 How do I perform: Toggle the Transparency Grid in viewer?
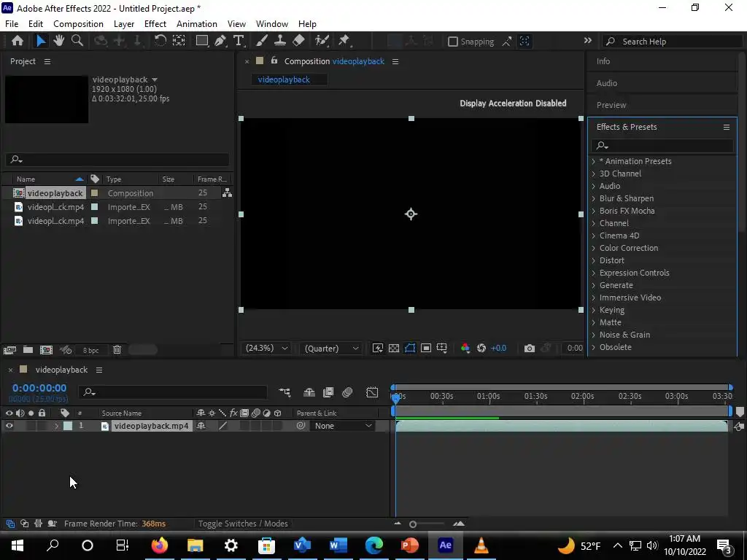[x=394, y=349]
